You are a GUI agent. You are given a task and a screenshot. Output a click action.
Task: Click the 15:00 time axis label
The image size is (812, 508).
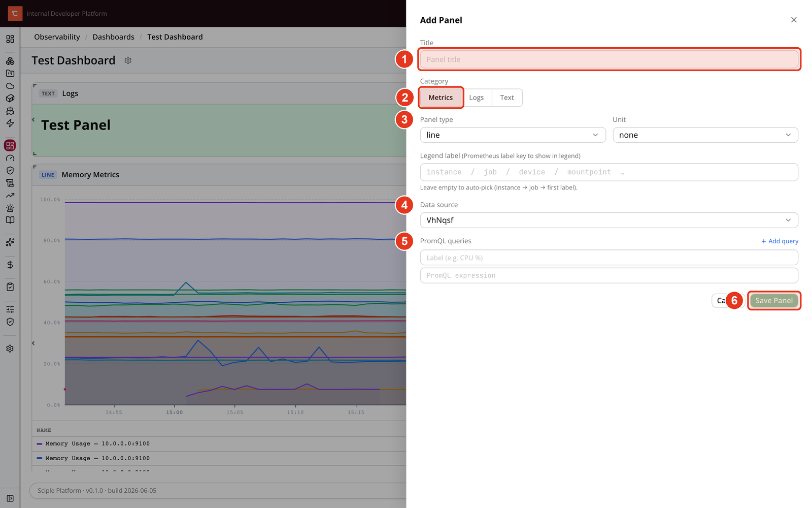[174, 412]
